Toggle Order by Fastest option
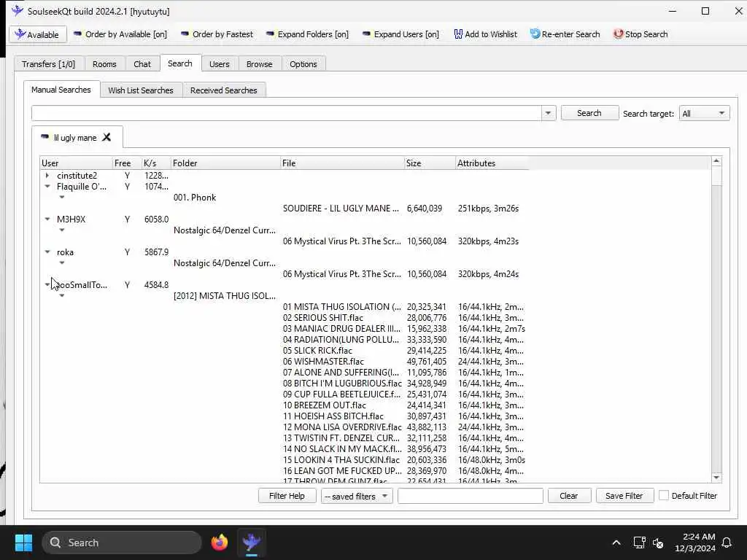The height and width of the screenshot is (560, 747). [x=217, y=34]
